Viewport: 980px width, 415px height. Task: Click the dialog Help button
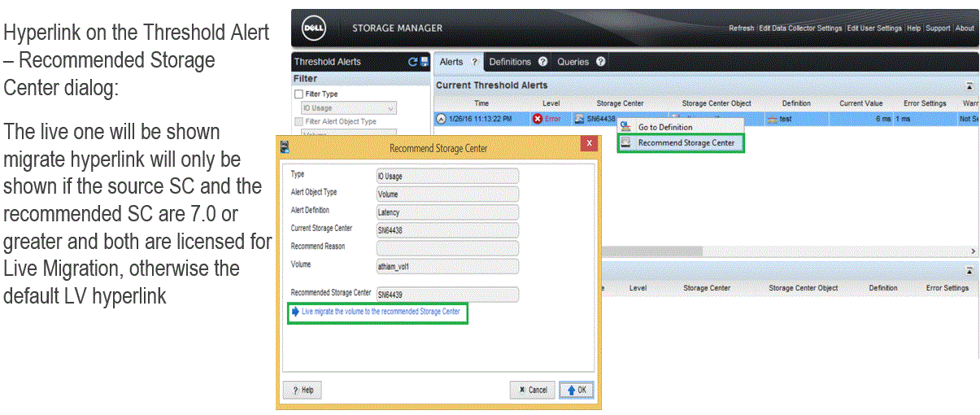tap(302, 390)
